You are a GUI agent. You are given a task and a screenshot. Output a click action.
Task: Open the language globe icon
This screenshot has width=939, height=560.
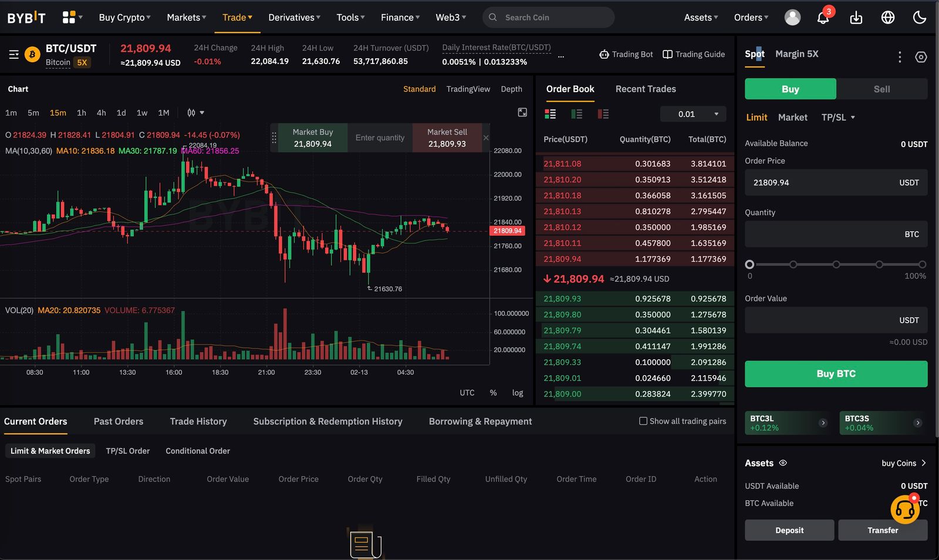pos(887,18)
